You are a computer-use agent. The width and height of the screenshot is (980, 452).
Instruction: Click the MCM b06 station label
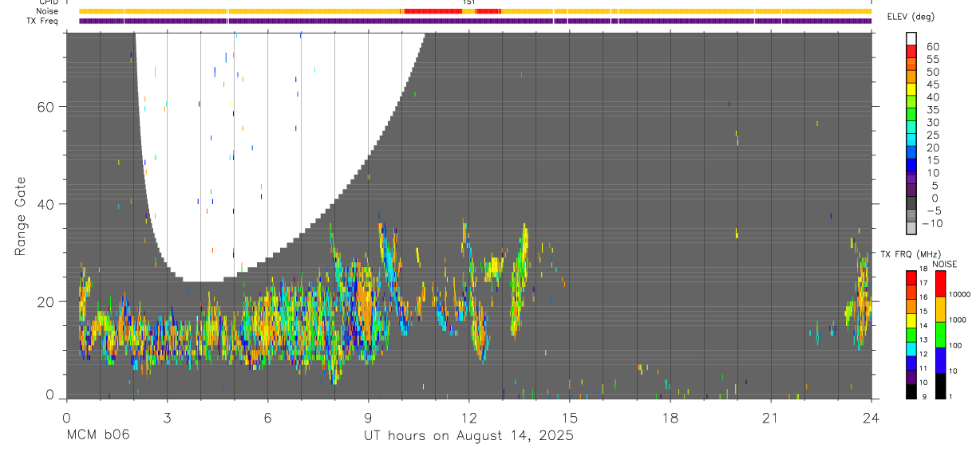(x=97, y=435)
